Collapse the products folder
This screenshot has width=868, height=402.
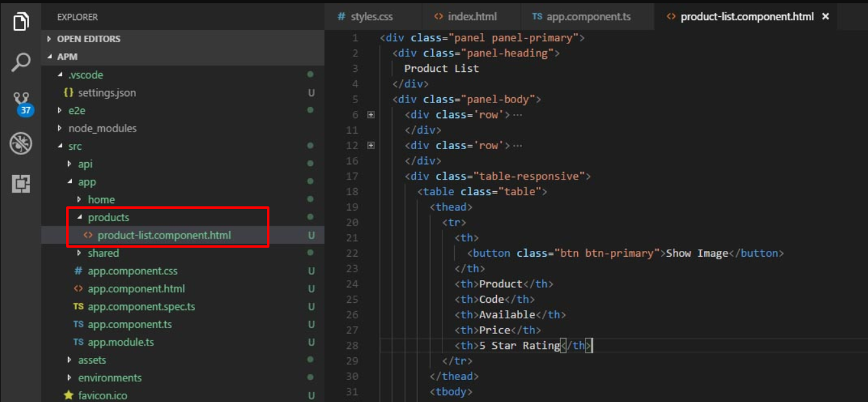pyautogui.click(x=80, y=218)
